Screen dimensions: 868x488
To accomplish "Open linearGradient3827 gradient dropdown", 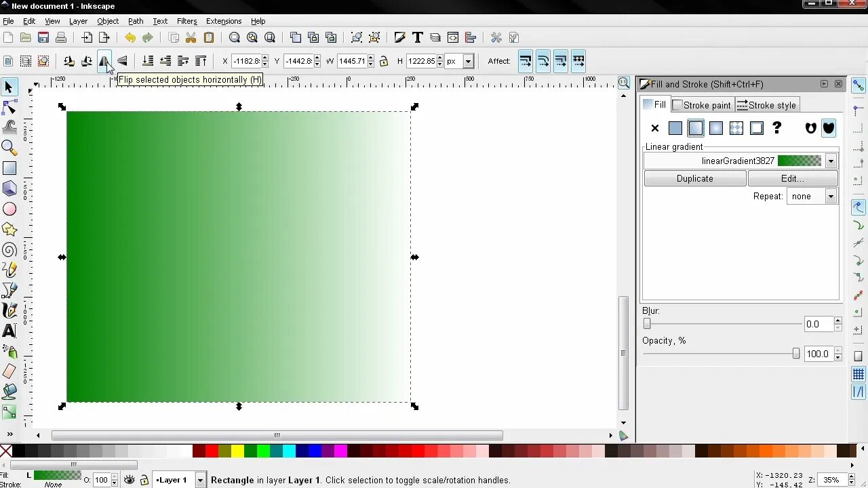I will [x=831, y=161].
